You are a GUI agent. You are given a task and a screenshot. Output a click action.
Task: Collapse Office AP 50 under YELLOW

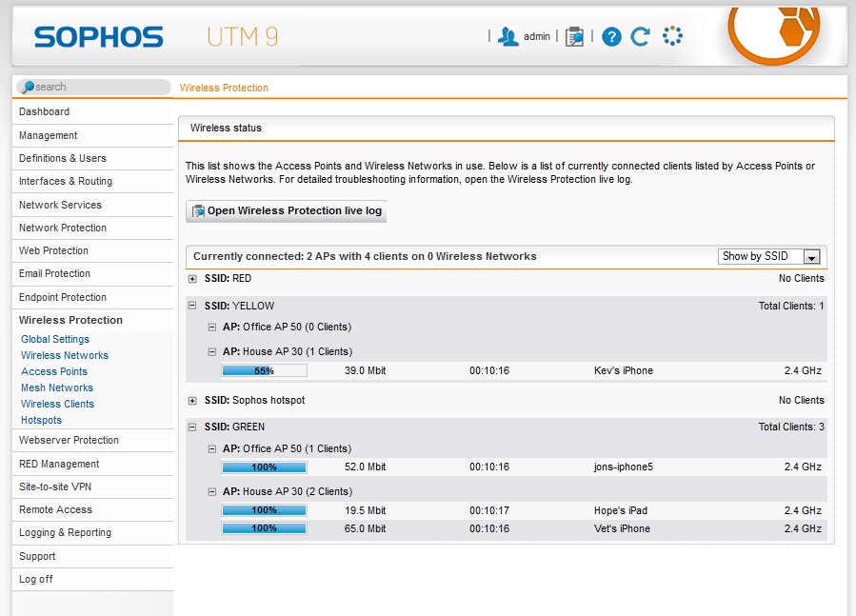click(211, 328)
